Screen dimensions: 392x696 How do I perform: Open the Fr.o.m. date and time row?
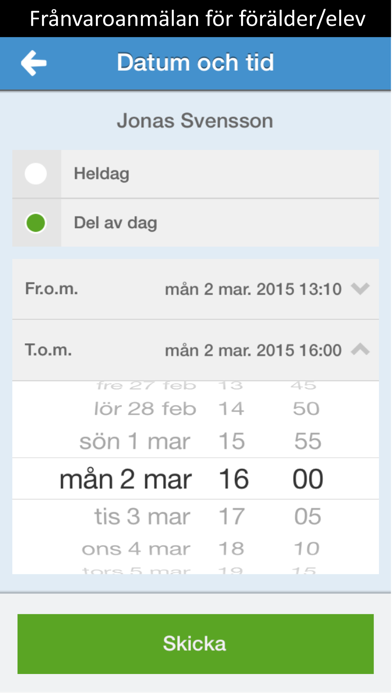[x=195, y=289]
